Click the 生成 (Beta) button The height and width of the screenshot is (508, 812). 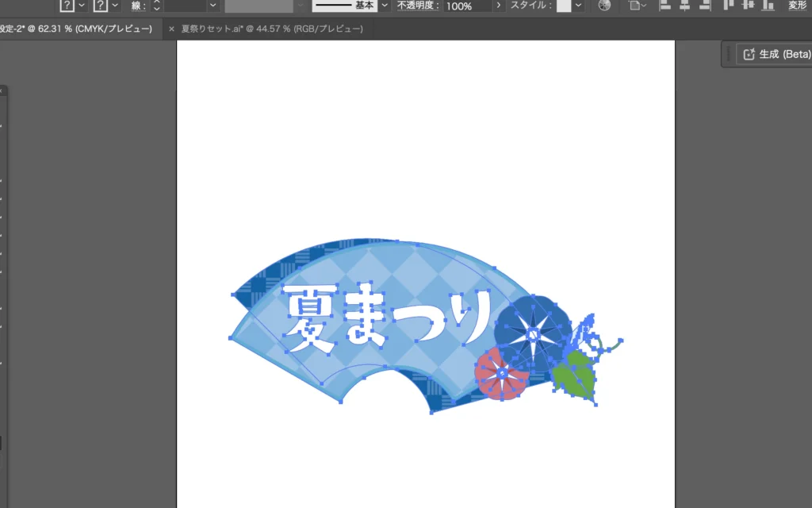pyautogui.click(x=776, y=54)
